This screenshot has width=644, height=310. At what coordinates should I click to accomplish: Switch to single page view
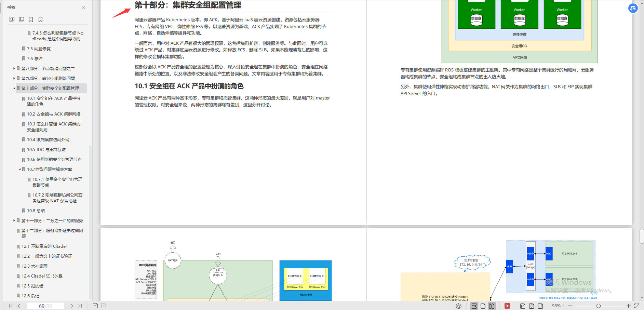pos(483,306)
